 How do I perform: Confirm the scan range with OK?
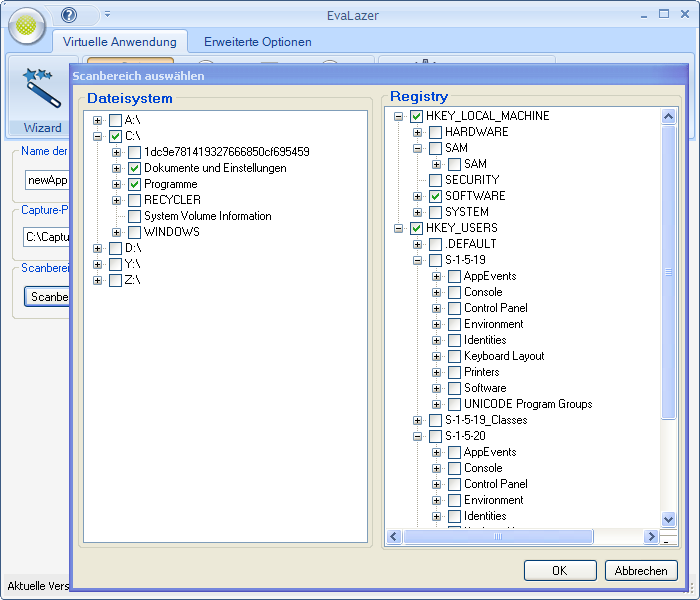[559, 571]
